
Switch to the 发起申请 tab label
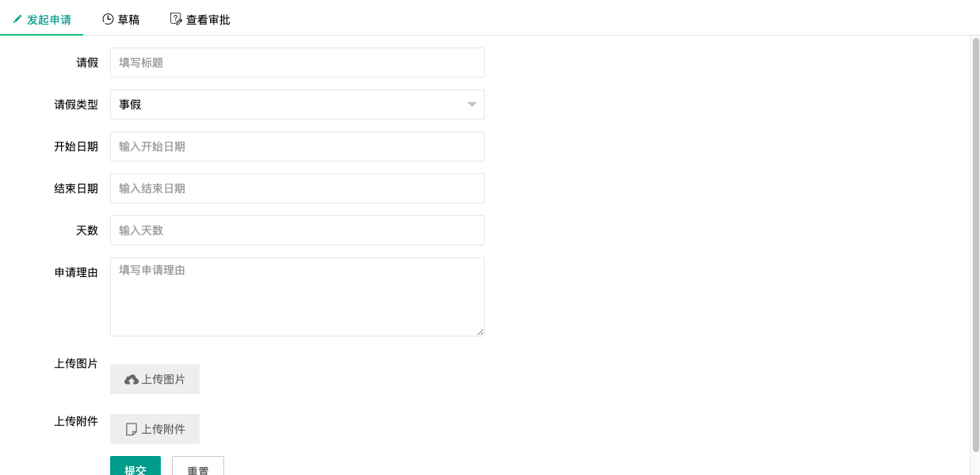(49, 20)
